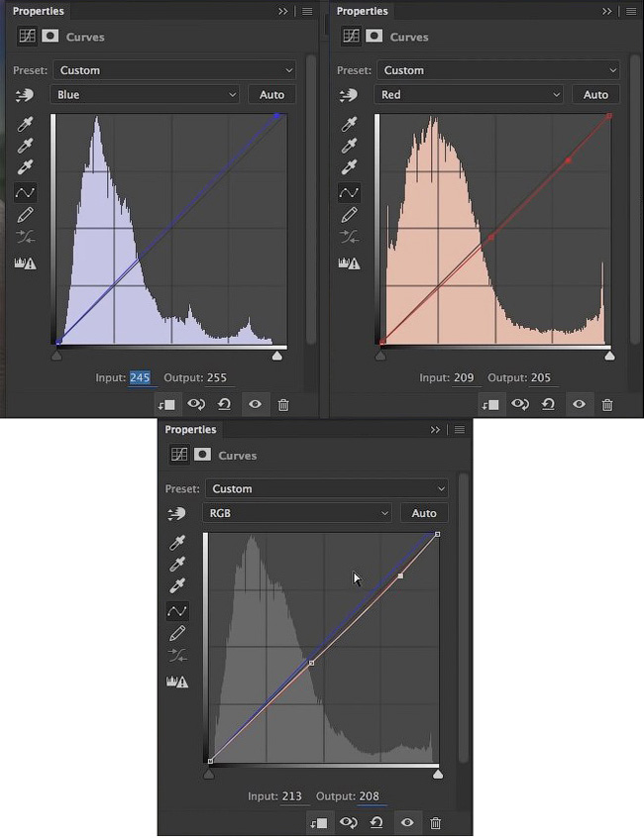
Task: Open panel flyout menu in Red panel
Action: [631, 11]
